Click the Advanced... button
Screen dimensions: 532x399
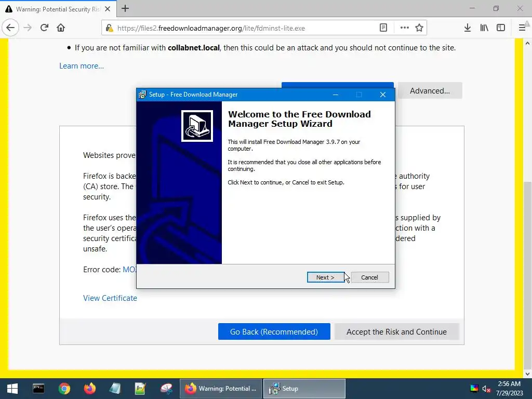pyautogui.click(x=430, y=90)
